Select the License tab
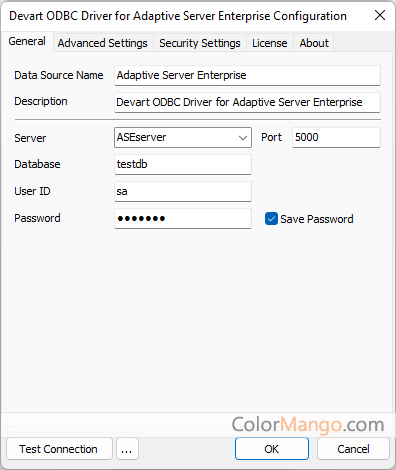The width and height of the screenshot is (396, 470). click(x=270, y=43)
